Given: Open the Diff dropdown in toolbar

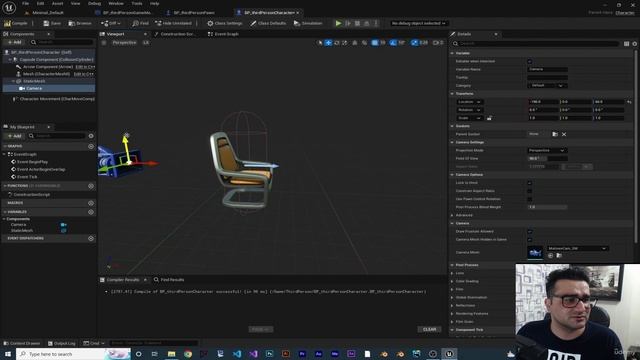Looking at the screenshot, I should tap(111, 23).
